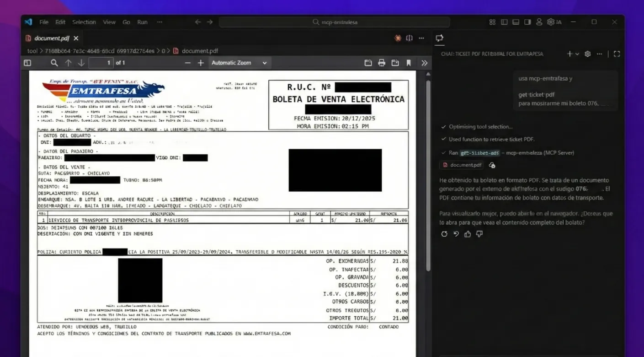The width and height of the screenshot is (644, 357).
Task: Give a thumbs up to the chat response
Action: click(x=467, y=234)
